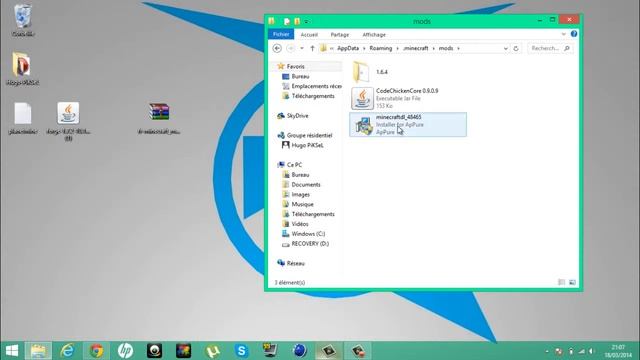
Task: Click AppData in the address path
Action: [348, 48]
